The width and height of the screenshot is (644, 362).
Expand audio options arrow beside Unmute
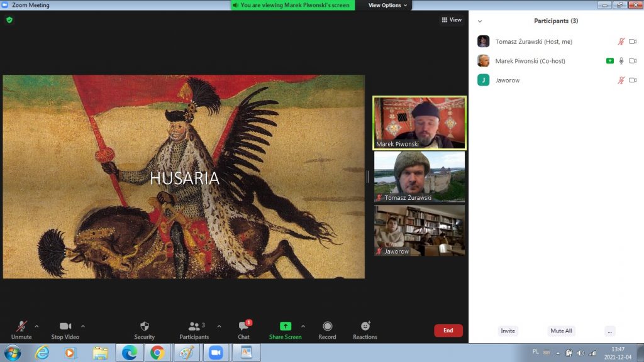tap(36, 326)
